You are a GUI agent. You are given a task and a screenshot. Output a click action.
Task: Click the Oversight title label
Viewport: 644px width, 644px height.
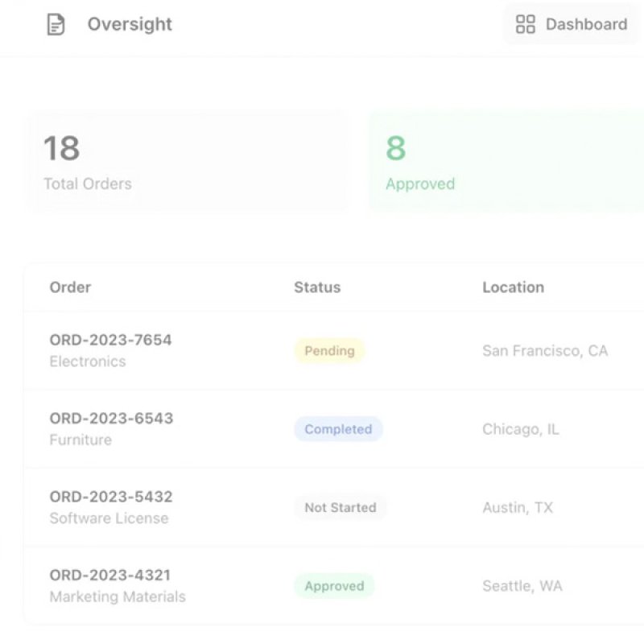coord(130,24)
